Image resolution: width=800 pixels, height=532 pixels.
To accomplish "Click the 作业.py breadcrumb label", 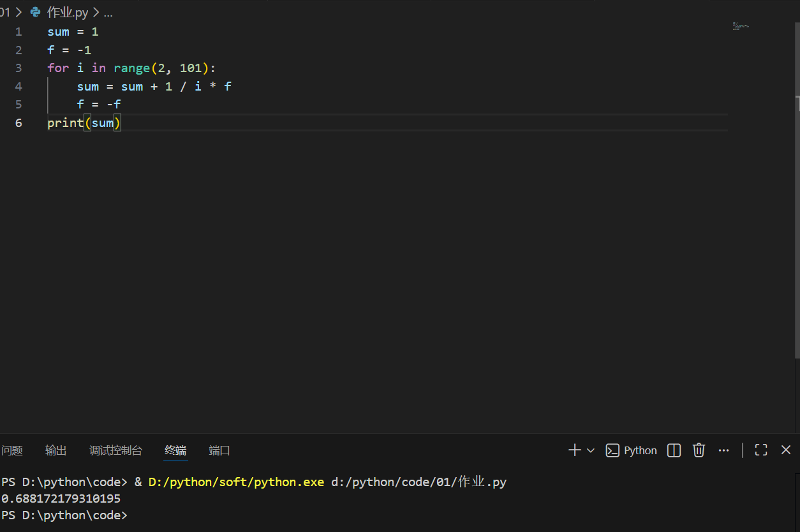I will 67,11.
